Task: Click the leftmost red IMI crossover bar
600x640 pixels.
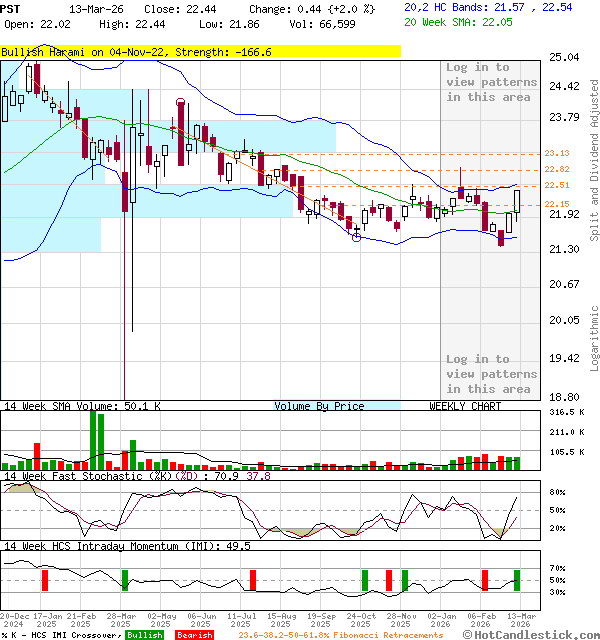Action: (44, 580)
